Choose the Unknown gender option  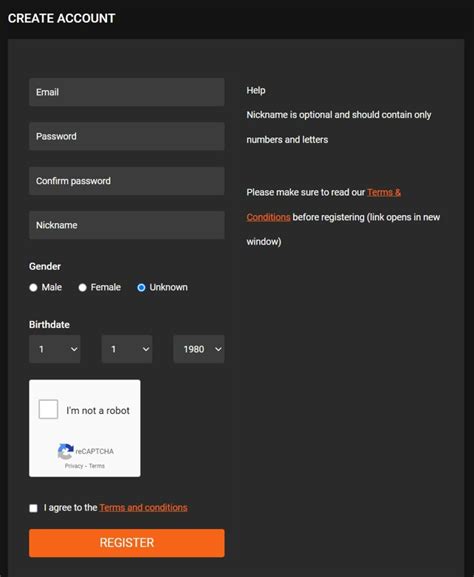coord(141,287)
